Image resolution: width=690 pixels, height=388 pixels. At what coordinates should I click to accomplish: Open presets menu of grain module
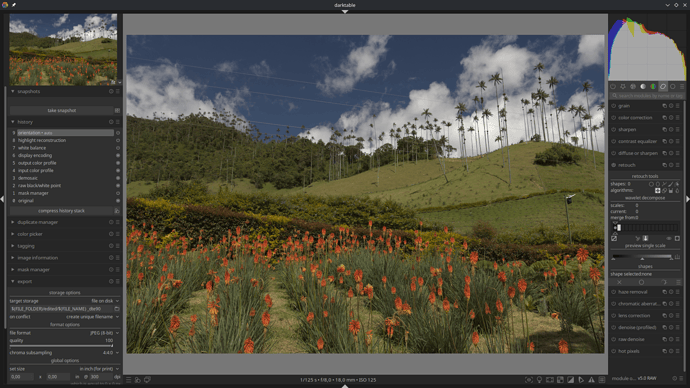point(678,106)
